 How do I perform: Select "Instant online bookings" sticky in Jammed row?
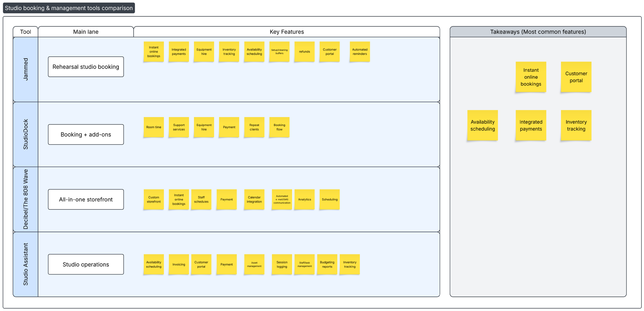(x=154, y=52)
